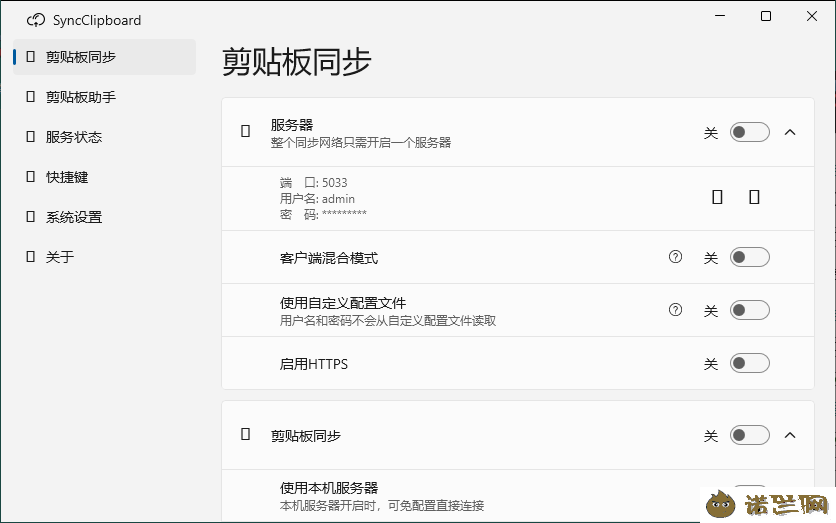Click the icon beside 系统设置
The image size is (836, 523).
pos(31,216)
